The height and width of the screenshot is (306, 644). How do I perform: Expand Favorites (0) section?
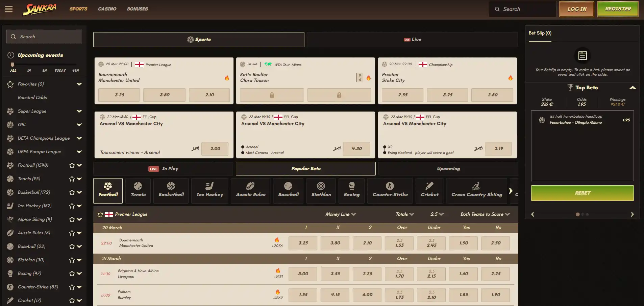coord(79,84)
